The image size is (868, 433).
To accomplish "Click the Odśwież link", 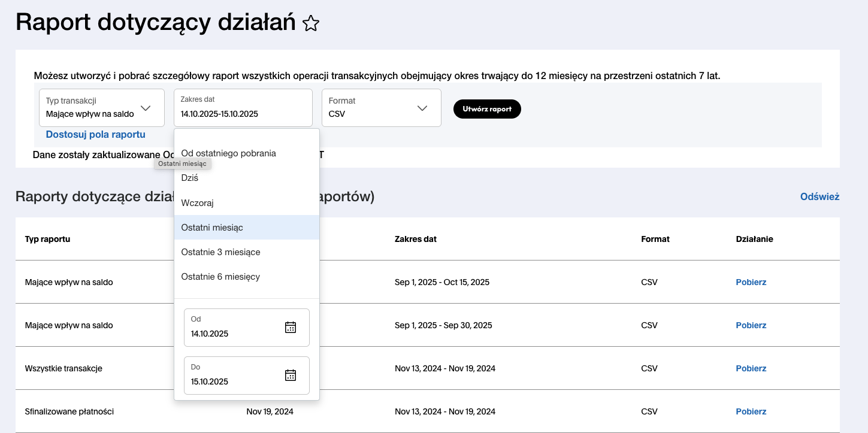I will [x=819, y=196].
